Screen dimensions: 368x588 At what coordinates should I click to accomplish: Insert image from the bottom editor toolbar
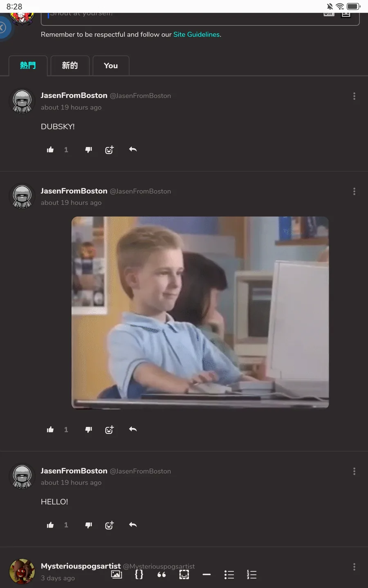point(117,575)
